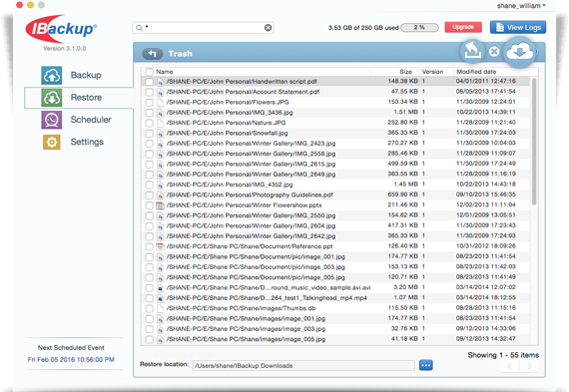
Task: Select the Winter Gallery/IMG_2558.jpg file name
Action: tap(251, 154)
